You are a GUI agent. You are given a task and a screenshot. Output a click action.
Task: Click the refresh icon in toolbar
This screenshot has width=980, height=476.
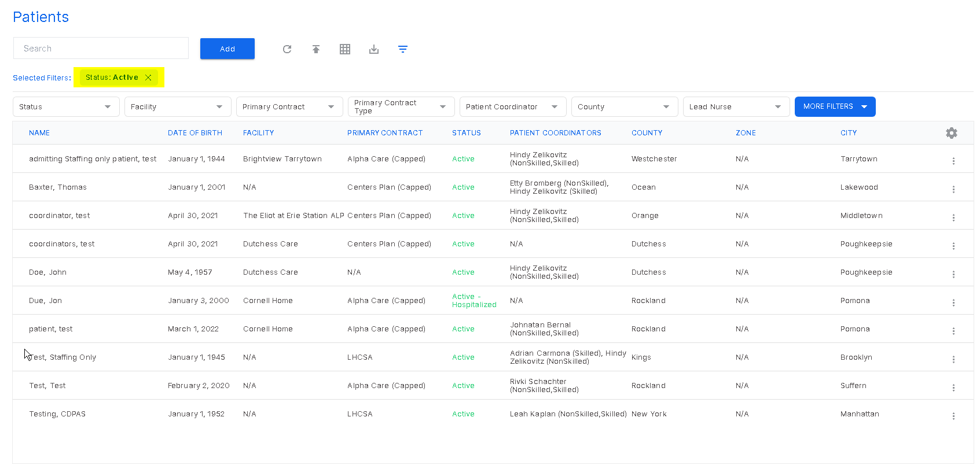point(287,49)
